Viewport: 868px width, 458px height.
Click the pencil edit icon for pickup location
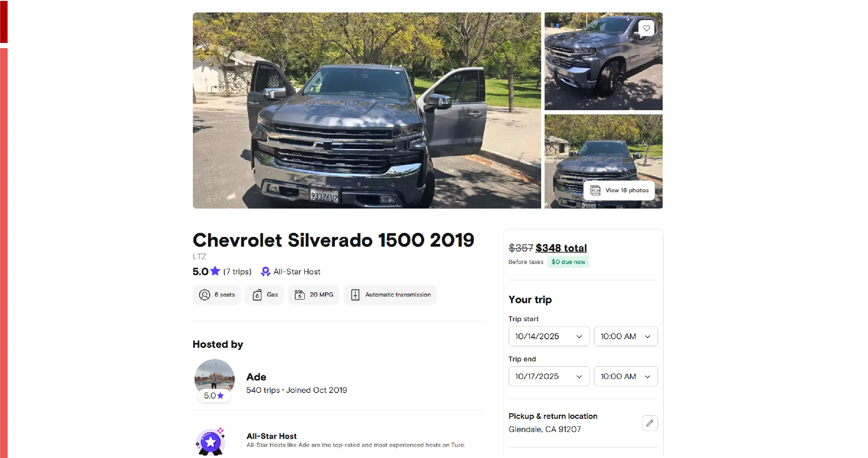click(x=650, y=423)
